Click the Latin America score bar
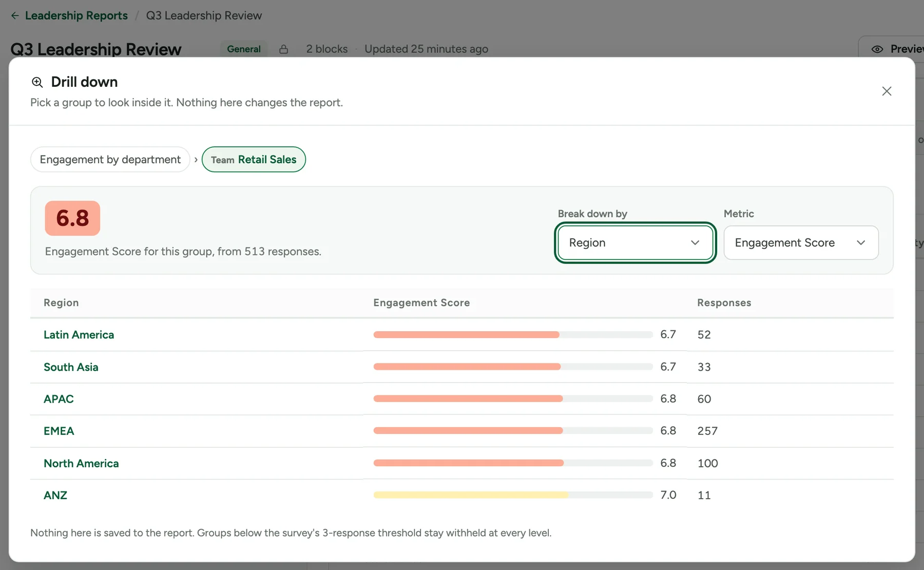This screenshot has height=570, width=924. pyautogui.click(x=513, y=335)
